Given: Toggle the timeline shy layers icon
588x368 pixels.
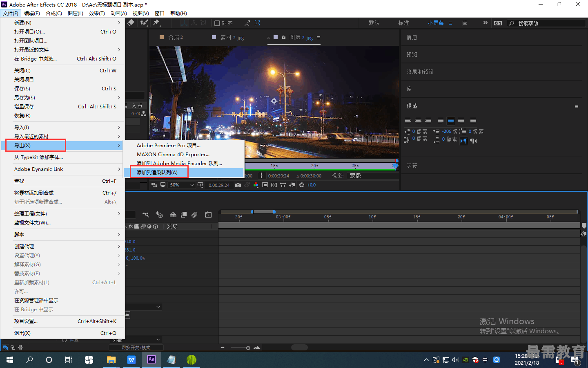Looking at the screenshot, I should 173,215.
